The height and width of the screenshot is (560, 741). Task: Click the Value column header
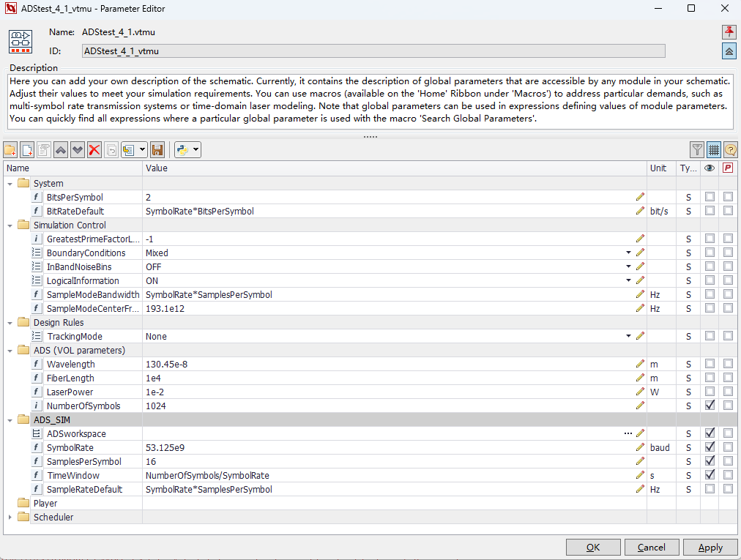coord(395,168)
